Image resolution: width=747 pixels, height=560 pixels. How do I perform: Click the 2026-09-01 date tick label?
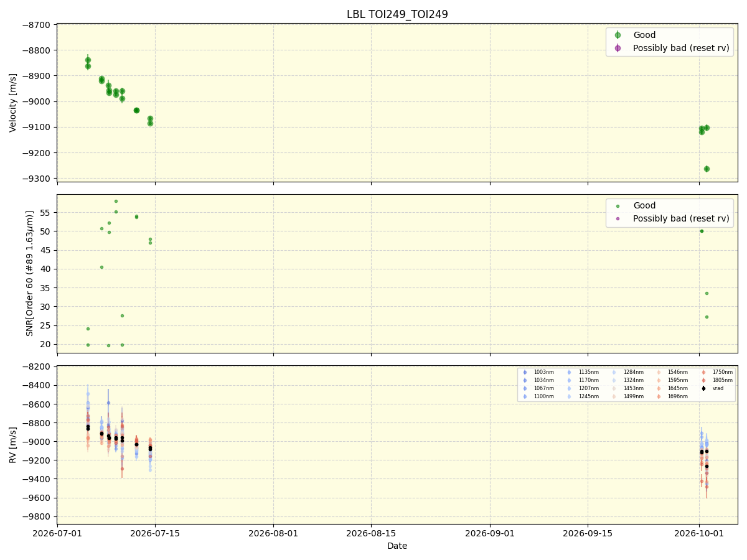(490, 533)
